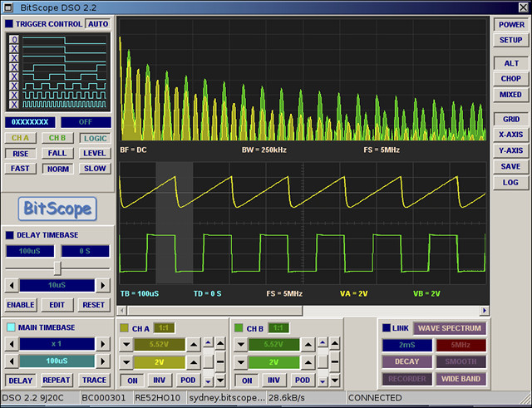Increase the 10uS delay value with right arrow
The width and height of the screenshot is (532, 408).
pos(102,285)
